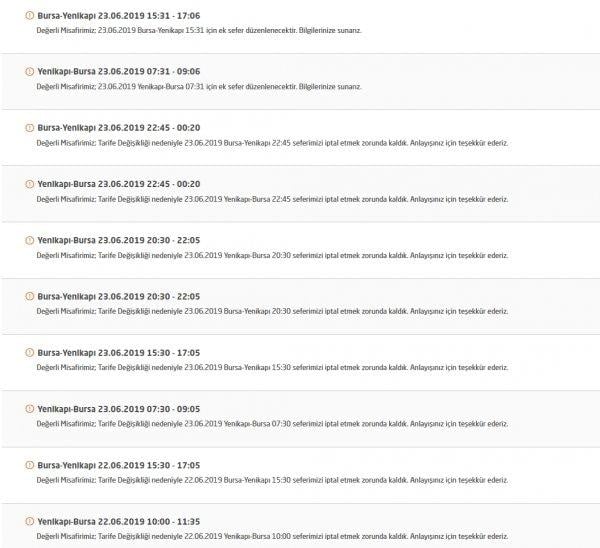
Task: Open the Yenikapı-Bursa 23.06.2019 07:31 - 09:06 title
Action: click(x=118, y=72)
